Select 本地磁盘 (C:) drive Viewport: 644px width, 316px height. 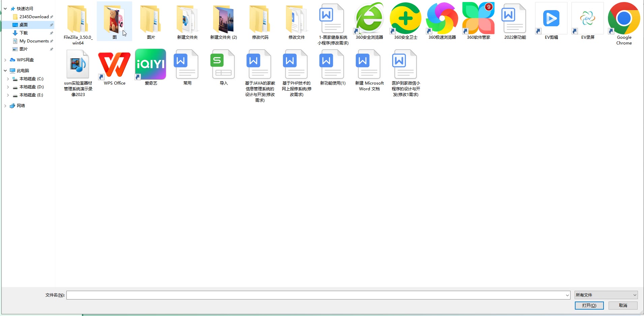pyautogui.click(x=31, y=79)
